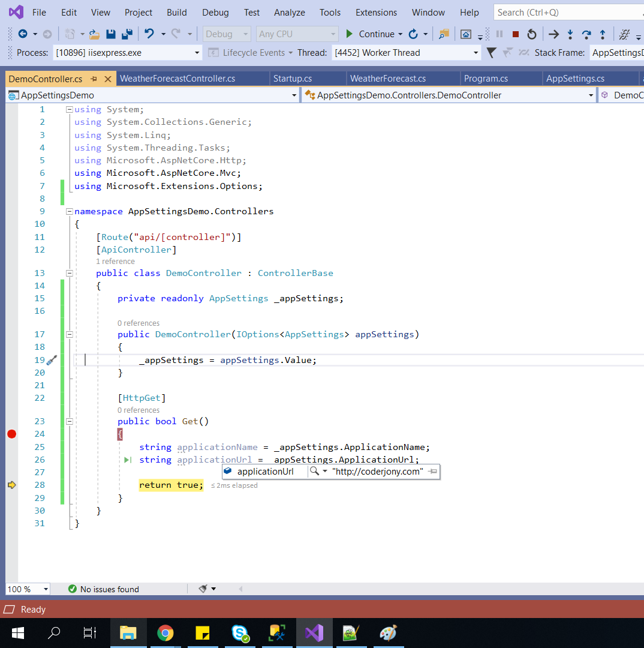644x648 pixels.
Task: Collapse the DemoController class with its minus toggle
Action: pos(69,273)
